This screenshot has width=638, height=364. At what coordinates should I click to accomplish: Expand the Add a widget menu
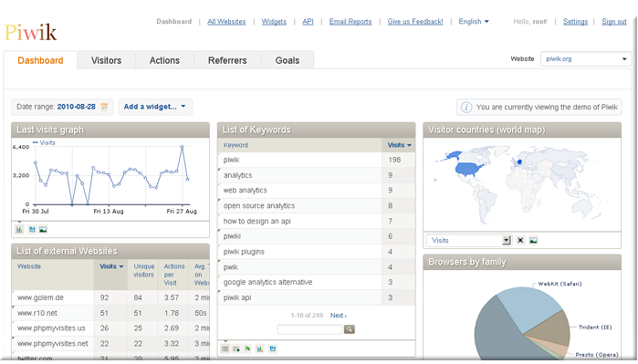pyautogui.click(x=155, y=107)
